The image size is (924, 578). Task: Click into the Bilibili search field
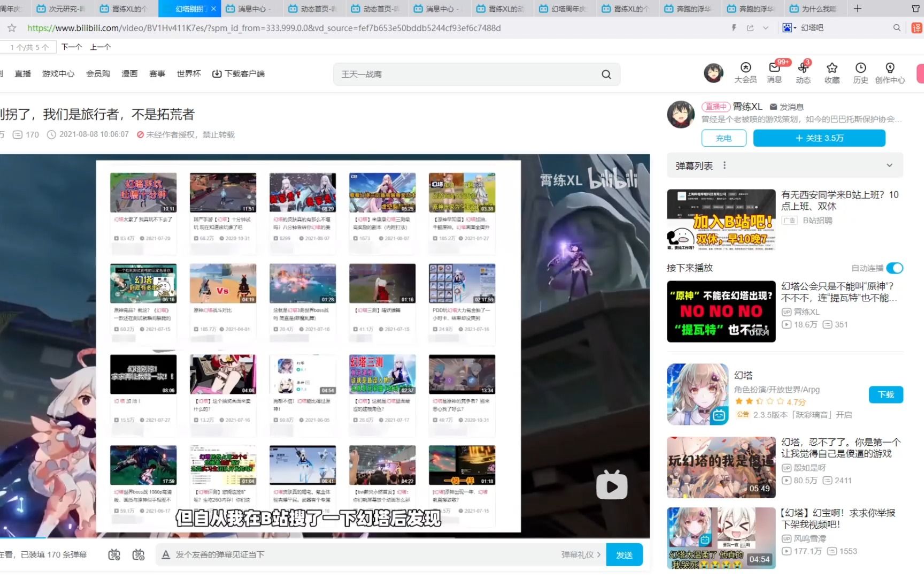point(471,74)
